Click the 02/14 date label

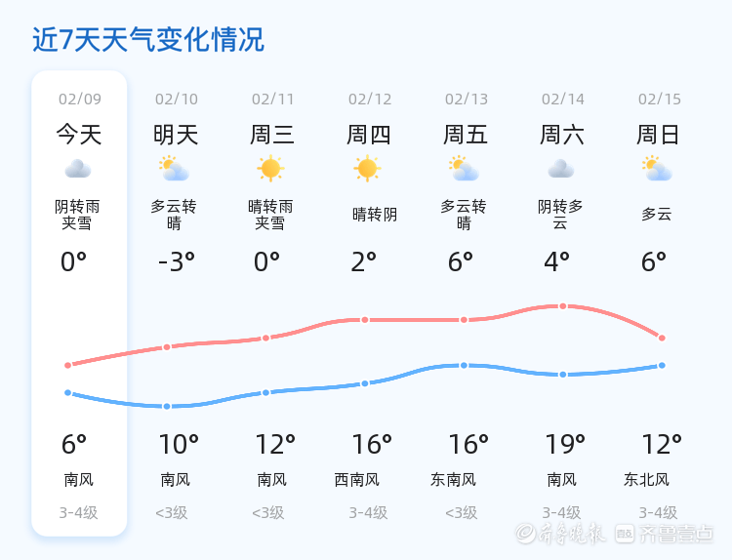coord(563,99)
